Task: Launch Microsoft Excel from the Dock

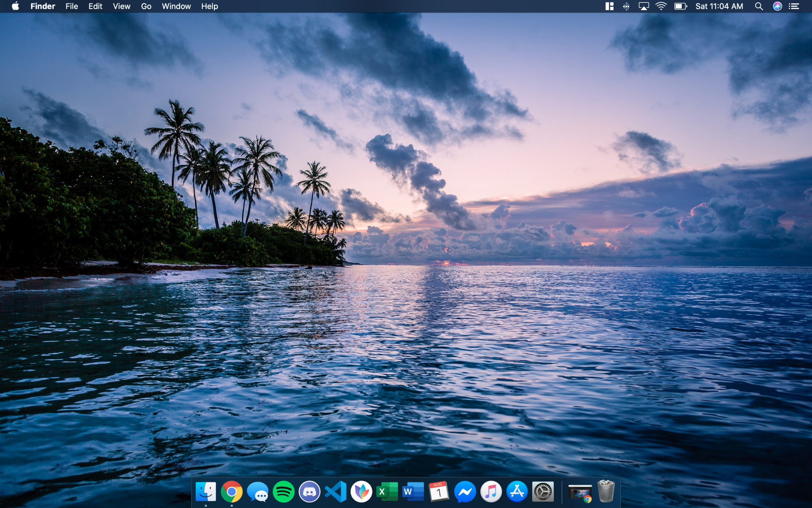Action: [387, 492]
